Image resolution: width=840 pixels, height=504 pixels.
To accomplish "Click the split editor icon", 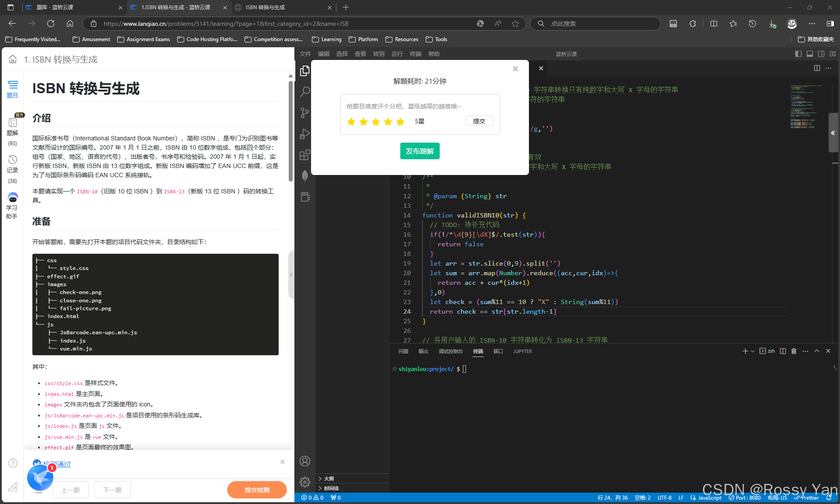I will [x=817, y=68].
